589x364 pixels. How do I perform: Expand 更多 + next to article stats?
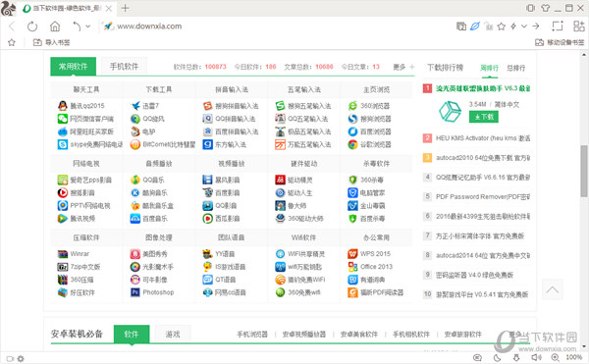403,67
